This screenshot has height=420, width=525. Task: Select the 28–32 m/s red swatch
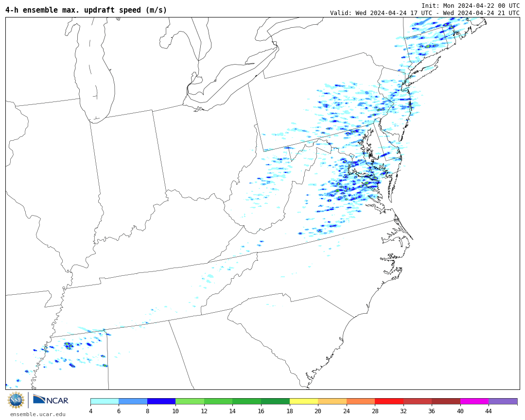389,401
